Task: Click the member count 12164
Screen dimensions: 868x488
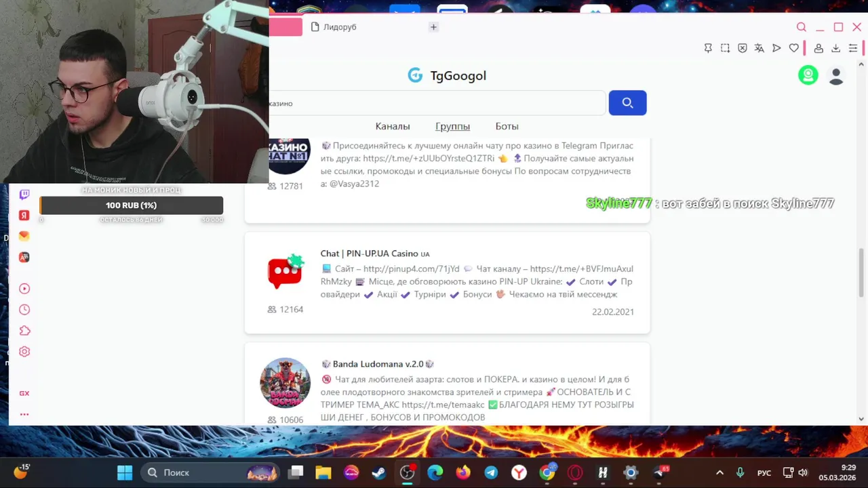Action: (x=285, y=309)
